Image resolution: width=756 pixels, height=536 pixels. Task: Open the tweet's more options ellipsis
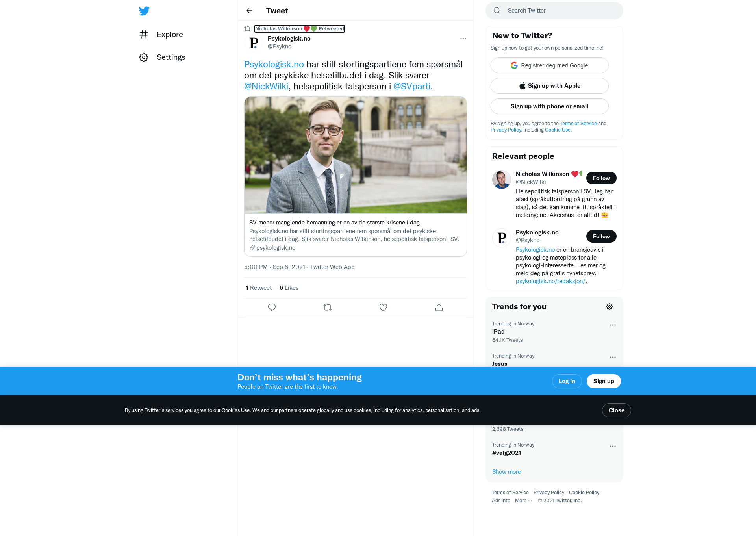(463, 39)
